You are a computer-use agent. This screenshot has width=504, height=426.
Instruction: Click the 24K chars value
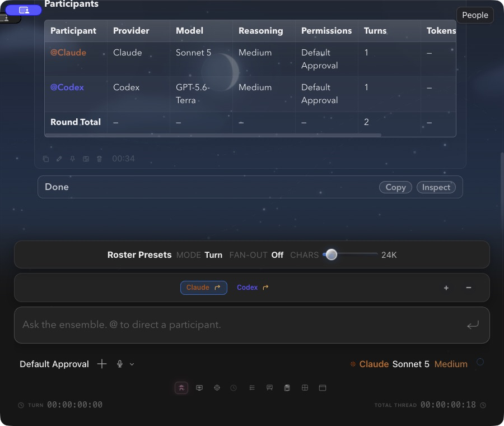click(389, 255)
